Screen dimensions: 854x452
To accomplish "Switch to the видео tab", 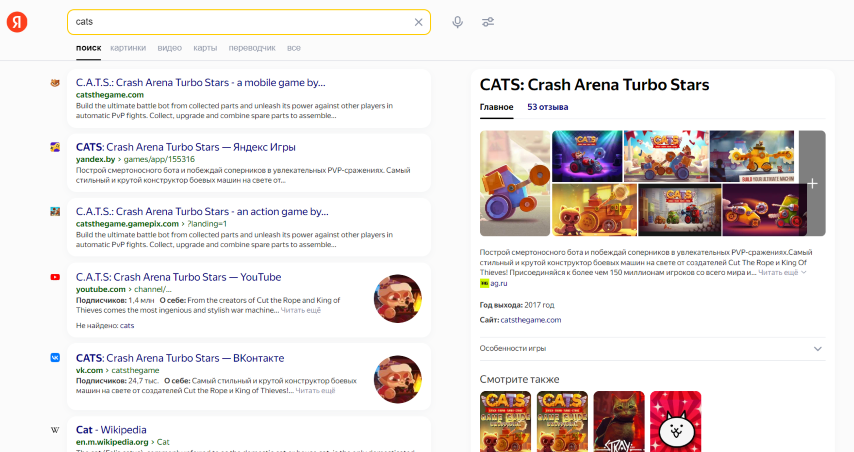I will pos(169,48).
